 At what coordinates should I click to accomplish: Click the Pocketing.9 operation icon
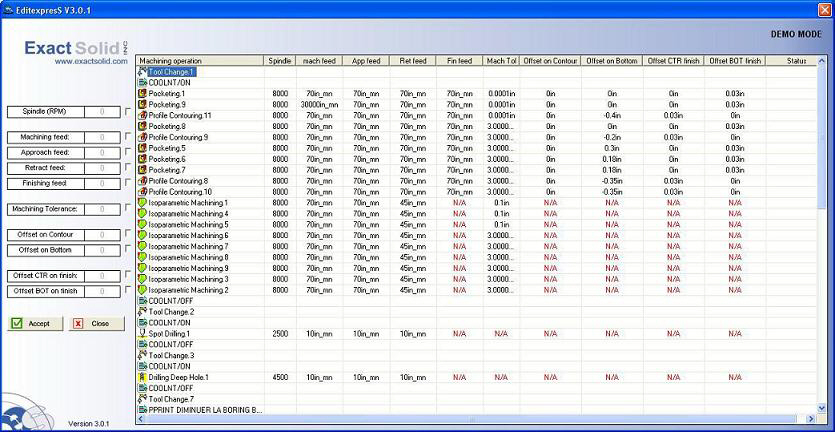(142, 104)
